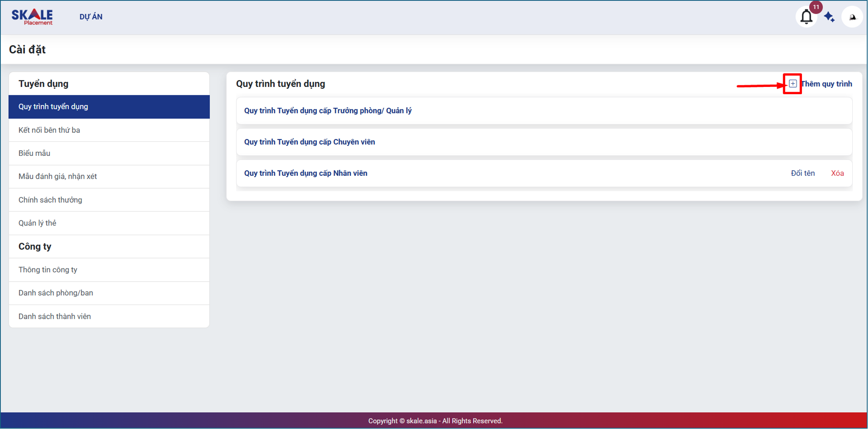This screenshot has width=868, height=429.
Task: Click the plus icon to add process
Action: click(793, 84)
